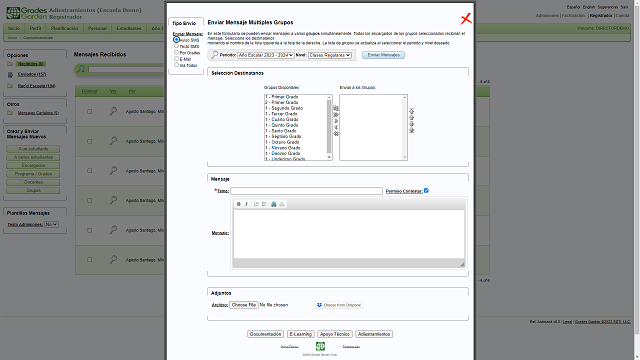Click the footer Adiestramientos button
This screenshot has height=360, width=640.
click(374, 334)
